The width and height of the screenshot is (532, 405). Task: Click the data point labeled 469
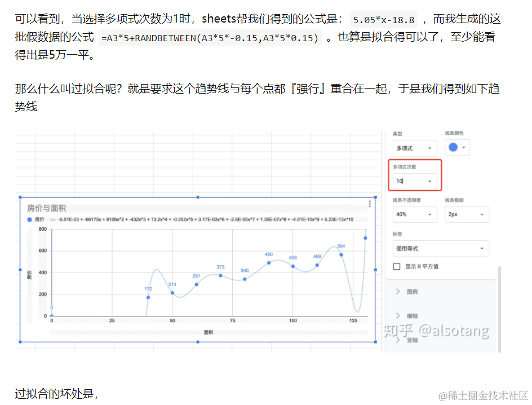317,265
